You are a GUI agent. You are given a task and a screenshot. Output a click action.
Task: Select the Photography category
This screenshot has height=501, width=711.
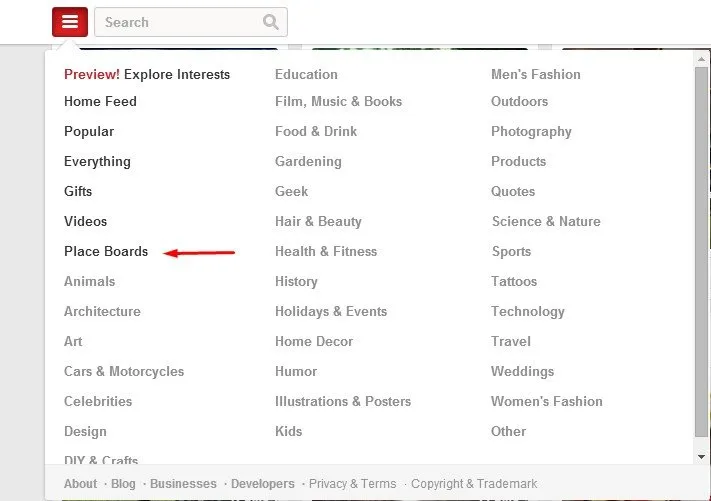(531, 131)
